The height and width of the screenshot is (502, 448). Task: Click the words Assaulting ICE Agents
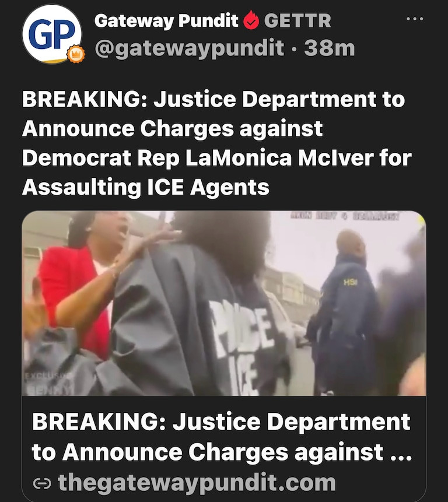[146, 187]
